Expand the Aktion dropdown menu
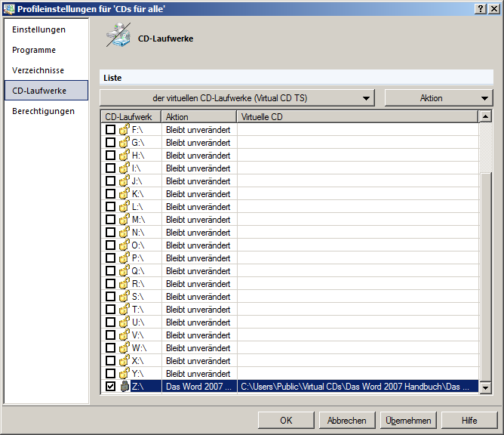Image resolution: width=504 pixels, height=435 pixels. pyautogui.click(x=438, y=98)
